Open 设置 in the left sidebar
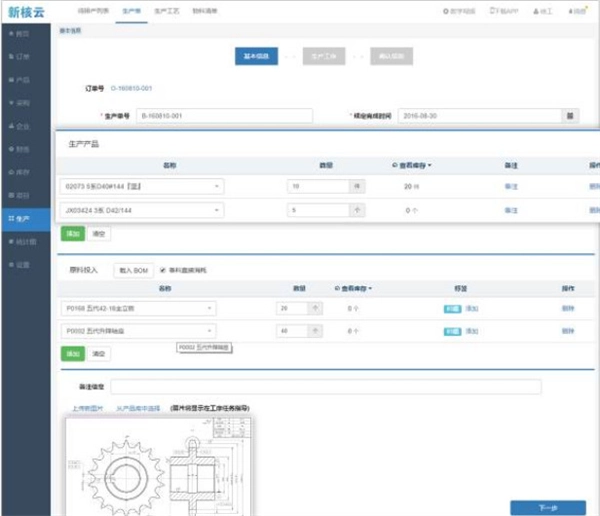 click(x=20, y=264)
